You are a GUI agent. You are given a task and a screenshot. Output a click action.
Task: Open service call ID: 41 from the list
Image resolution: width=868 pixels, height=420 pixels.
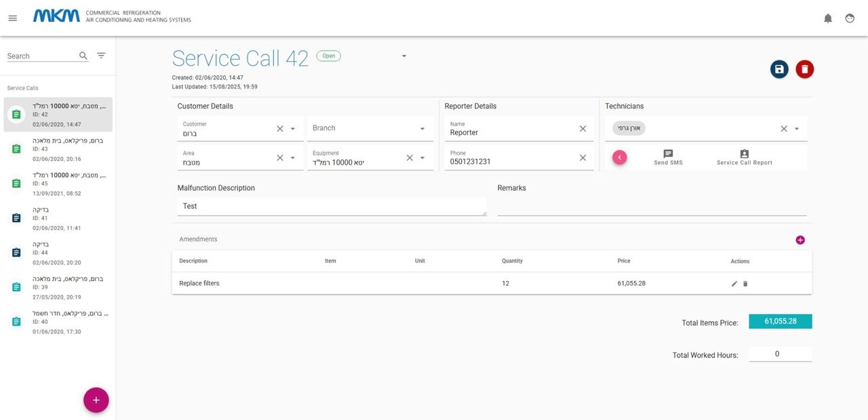pyautogui.click(x=58, y=218)
